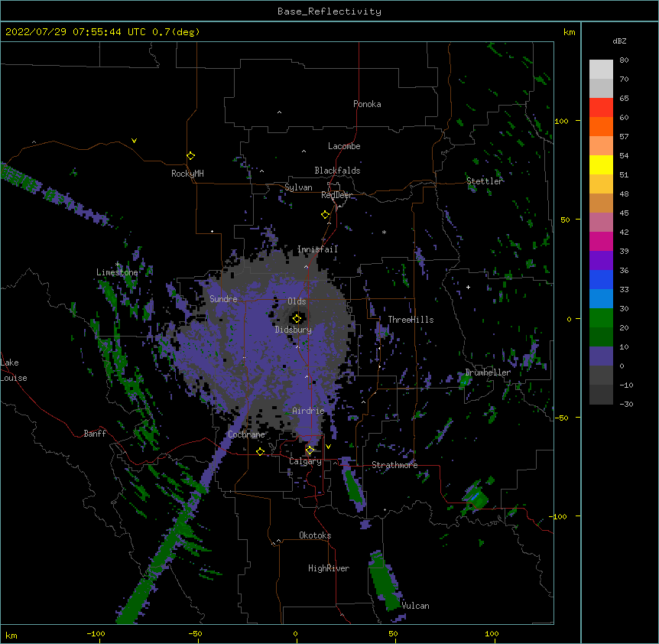Click the -100 tick on the bottom axis
This screenshot has width=659, height=644.
[x=96, y=633]
